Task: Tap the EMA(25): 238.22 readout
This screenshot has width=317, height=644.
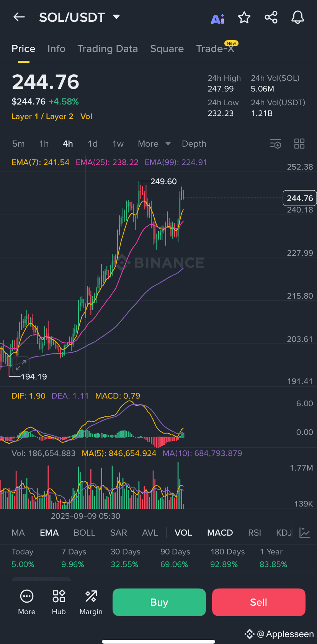Action: (x=107, y=162)
